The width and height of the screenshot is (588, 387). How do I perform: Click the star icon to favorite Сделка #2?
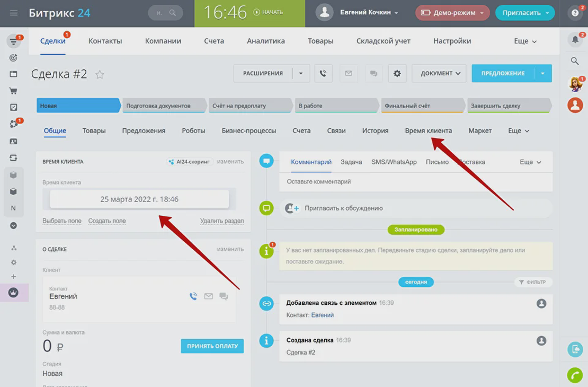point(100,75)
